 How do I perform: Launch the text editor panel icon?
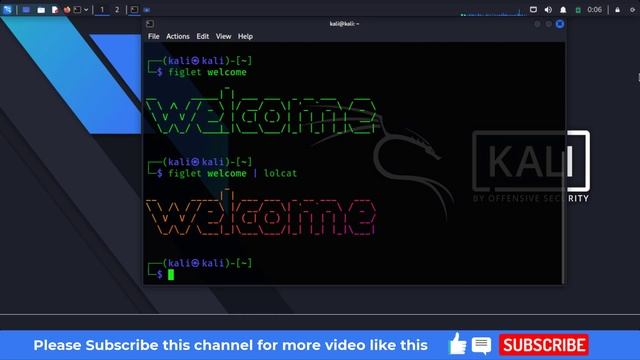[55, 10]
